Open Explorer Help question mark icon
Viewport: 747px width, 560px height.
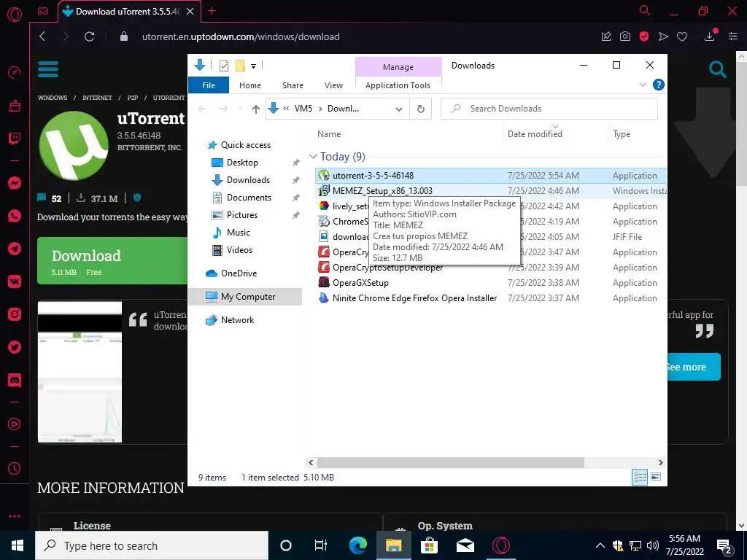click(x=659, y=85)
